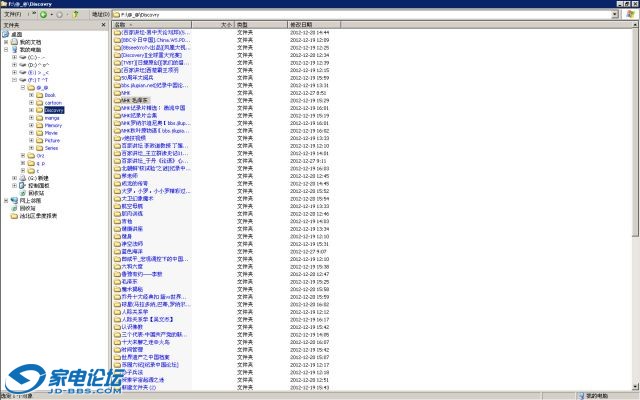Expand the 我的文档 tree node
Screen dimensions: 640x400
[x=6, y=42]
